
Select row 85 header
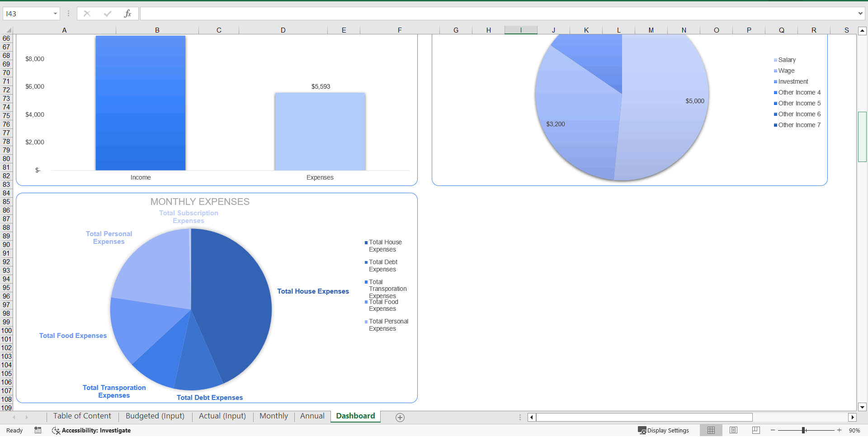6,202
